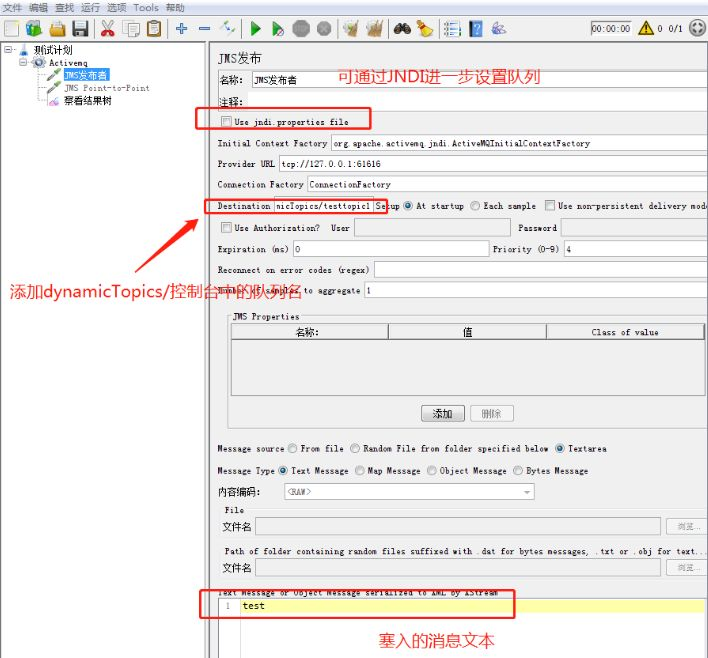Clear all results with double broom icon
Screen dimensions: 708x658
click(374, 29)
